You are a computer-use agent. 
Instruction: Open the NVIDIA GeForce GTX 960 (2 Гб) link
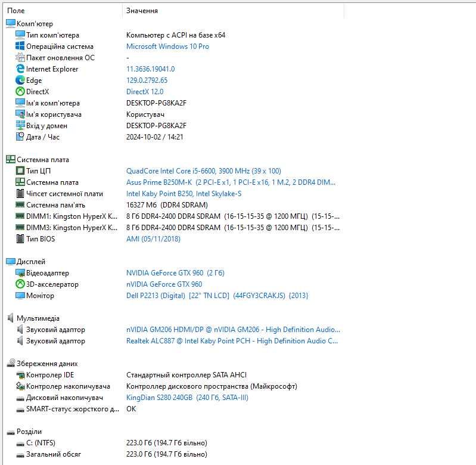click(x=175, y=273)
